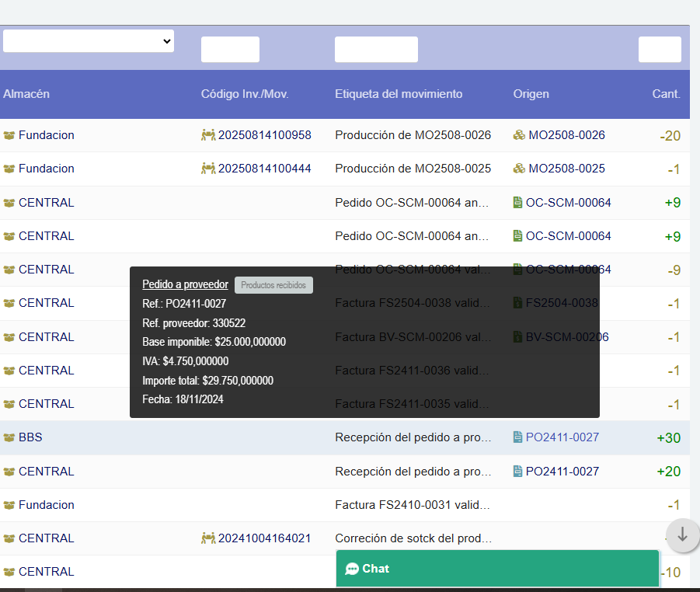The height and width of the screenshot is (592, 700).
Task: Click the circular scroll-down arrow button
Action: (681, 535)
